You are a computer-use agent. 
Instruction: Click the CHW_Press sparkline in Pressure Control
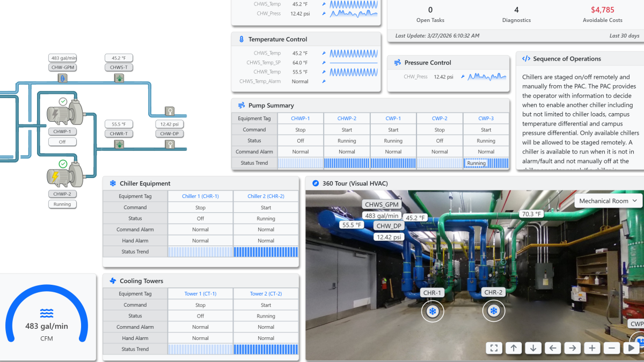487,77
